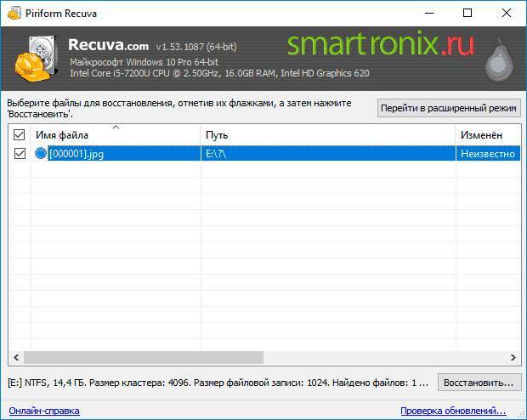Image resolution: width=527 pixels, height=420 pixels.
Task: Click the horizontal scrollbar thumb
Action: pos(144,357)
